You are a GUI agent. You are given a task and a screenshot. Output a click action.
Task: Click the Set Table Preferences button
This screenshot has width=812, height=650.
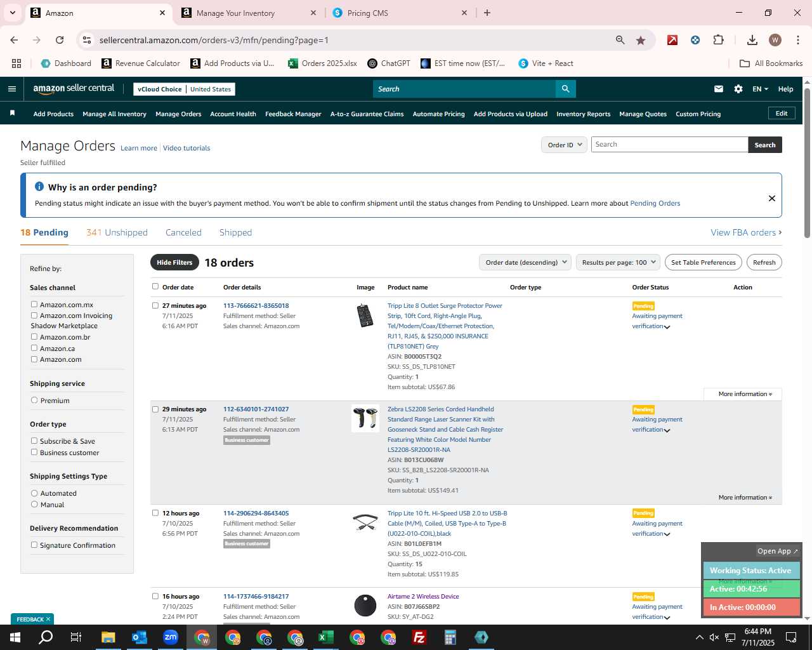[x=703, y=262]
